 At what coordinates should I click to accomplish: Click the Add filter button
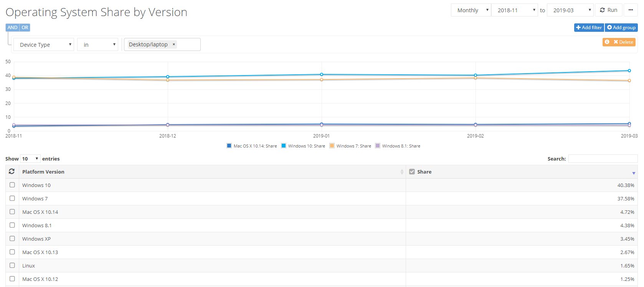589,28
